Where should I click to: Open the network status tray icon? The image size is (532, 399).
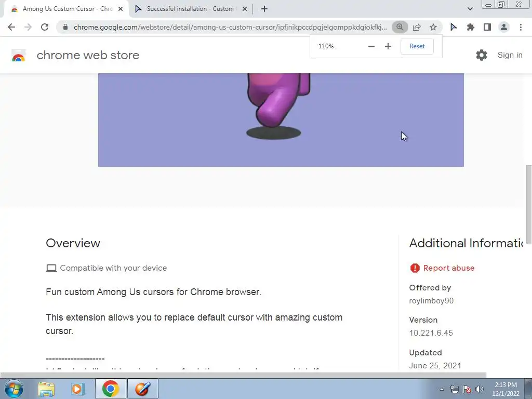click(454, 389)
